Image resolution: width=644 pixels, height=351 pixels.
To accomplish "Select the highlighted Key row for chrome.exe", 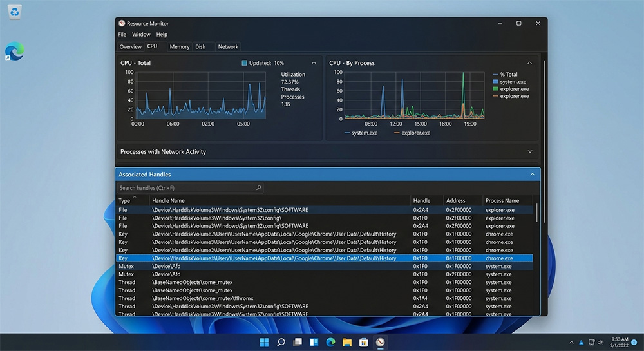I will click(x=325, y=258).
